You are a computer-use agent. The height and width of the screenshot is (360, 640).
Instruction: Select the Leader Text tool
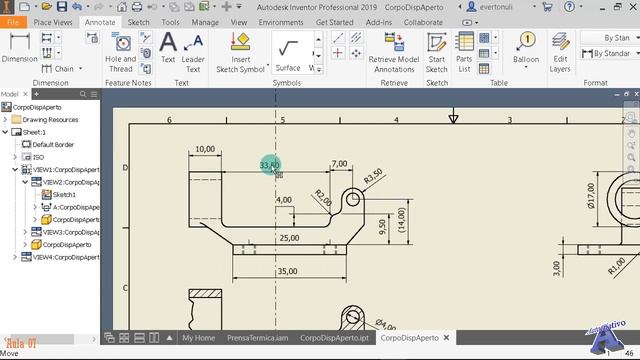coord(193,53)
